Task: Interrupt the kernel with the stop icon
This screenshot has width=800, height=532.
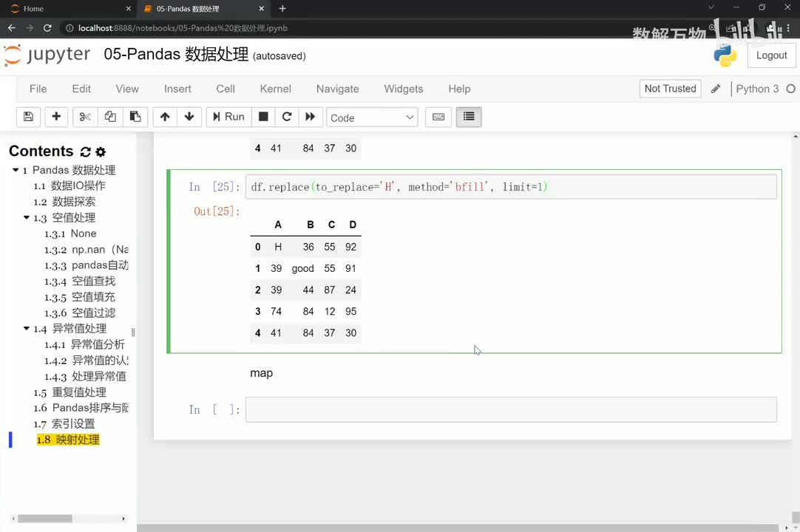Action: (263, 117)
